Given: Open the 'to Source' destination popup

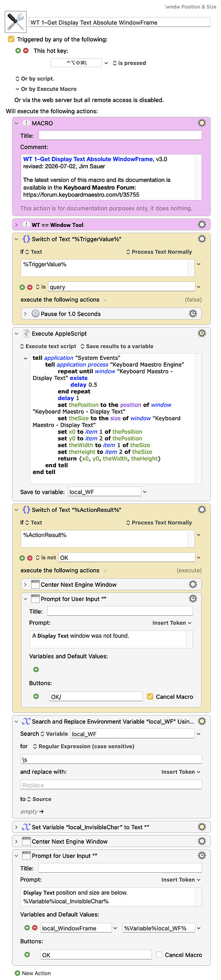Looking at the screenshot, I should click(x=39, y=799).
